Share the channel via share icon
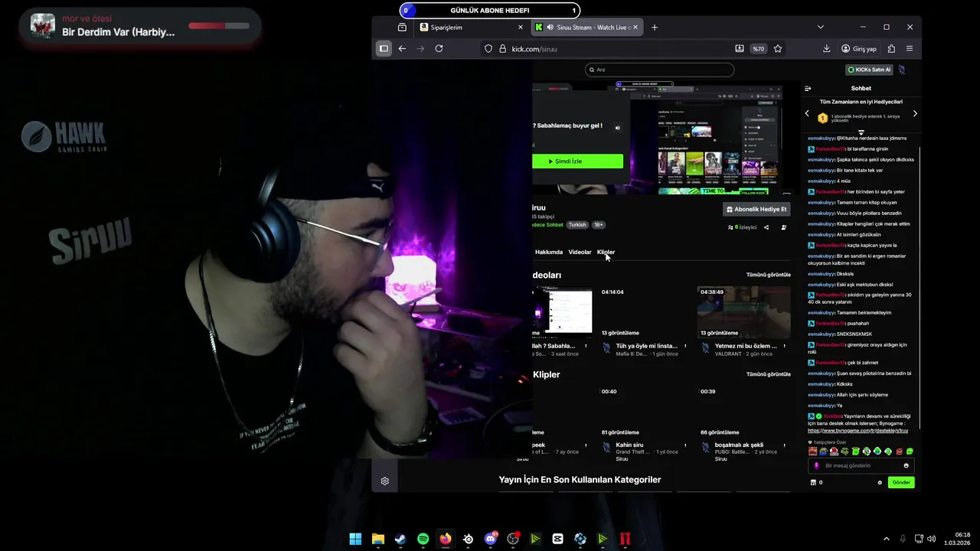The width and height of the screenshot is (980, 551). point(766,227)
